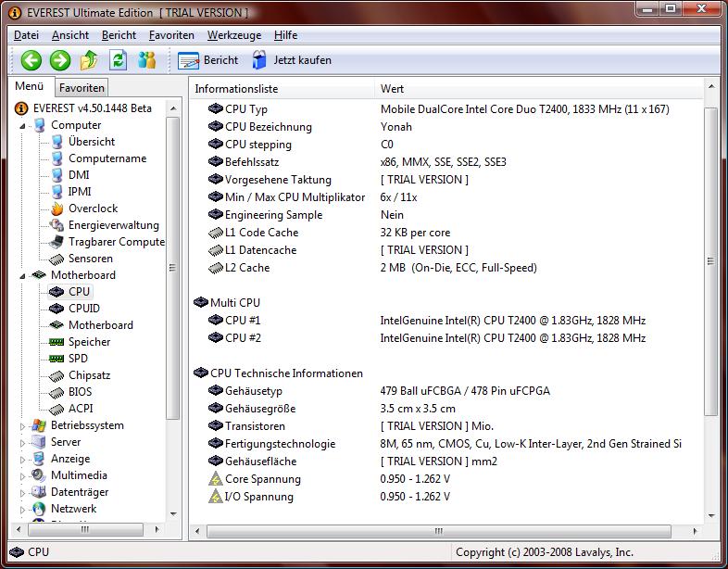Screen dimensions: 728x569
Task: Open the Datei menu
Action: 27,35
